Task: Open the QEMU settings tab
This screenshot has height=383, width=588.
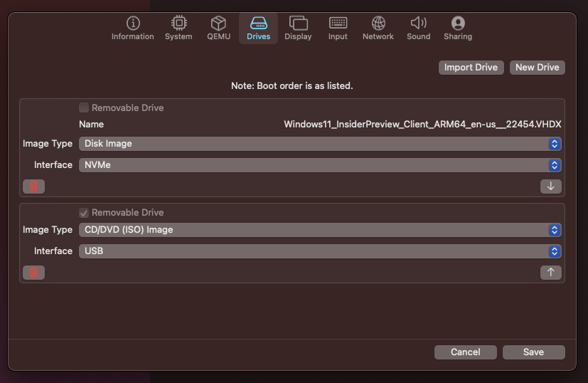Action: (218, 28)
